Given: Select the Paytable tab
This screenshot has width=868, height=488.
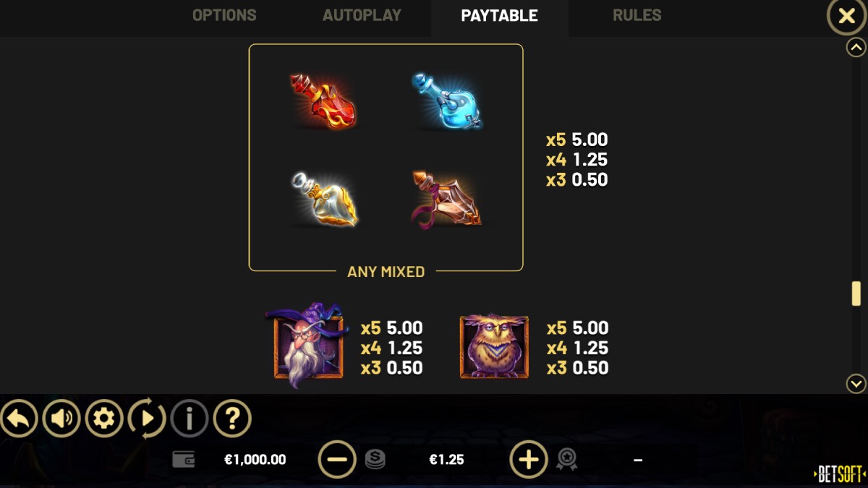Looking at the screenshot, I should point(499,16).
